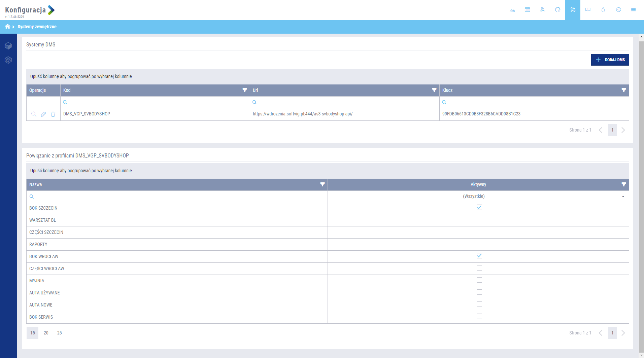644x358 pixels.
Task: Click the globe icon in header
Action: coord(557,10)
